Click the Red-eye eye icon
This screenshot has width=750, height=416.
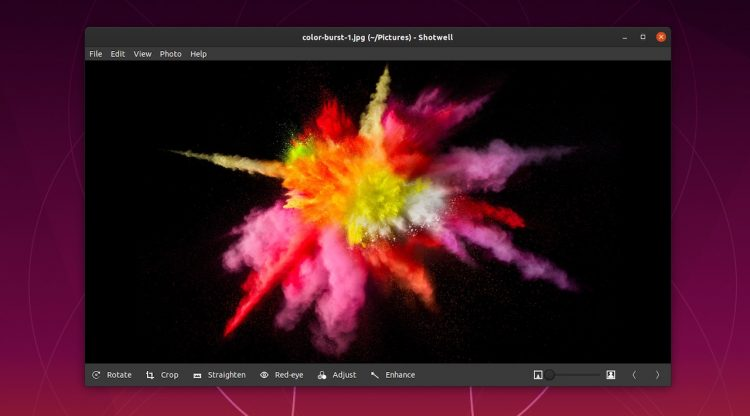264,375
